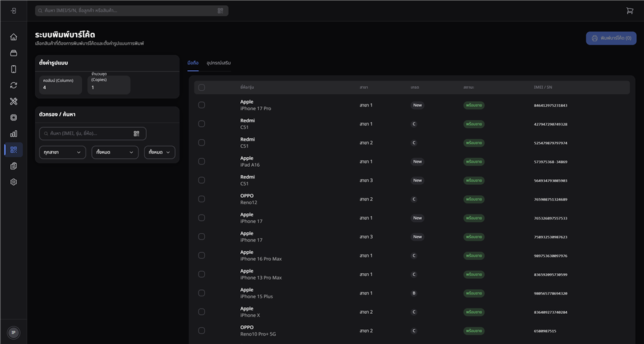644x344 pixels.
Task: Check the OPPO Reno10 Pro+ 5G row checkbox
Action: (x=201, y=330)
